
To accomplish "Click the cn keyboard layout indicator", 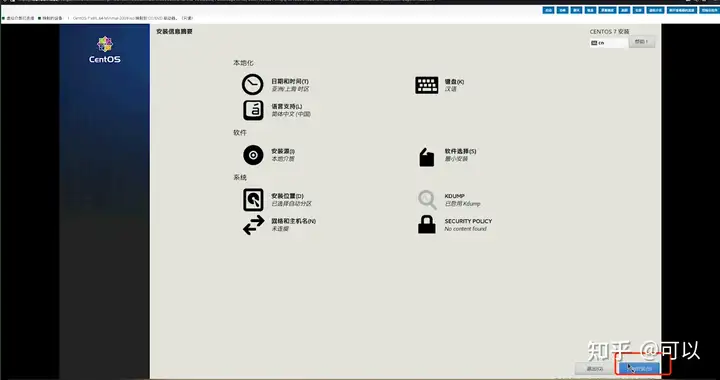I will (x=608, y=43).
